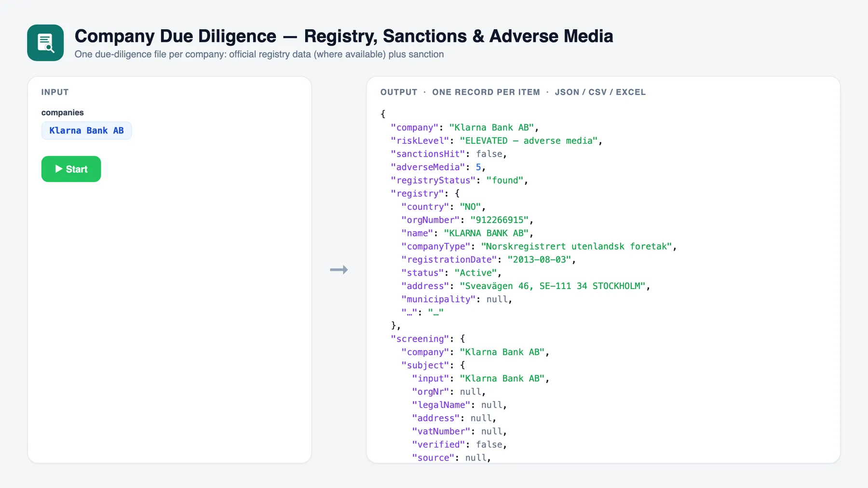Screen dimensions: 868x488
Task: Select the "verified": false line
Action: [x=460, y=445]
